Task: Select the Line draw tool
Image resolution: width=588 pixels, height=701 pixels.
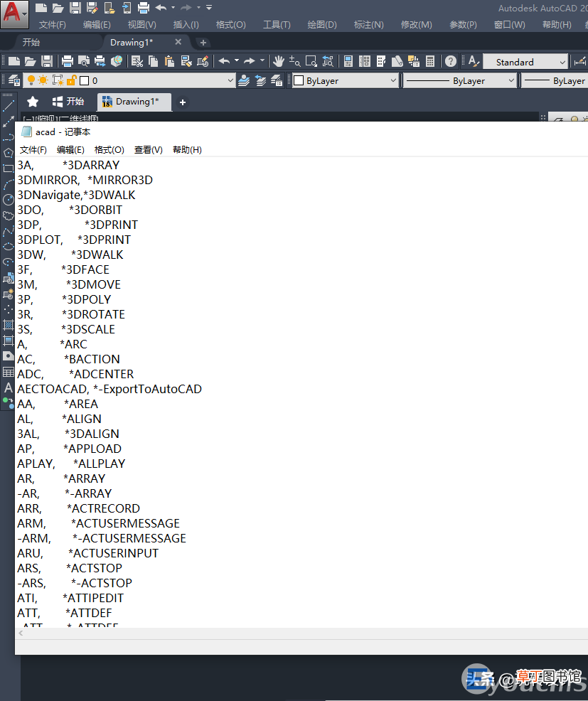Action: coord(8,106)
